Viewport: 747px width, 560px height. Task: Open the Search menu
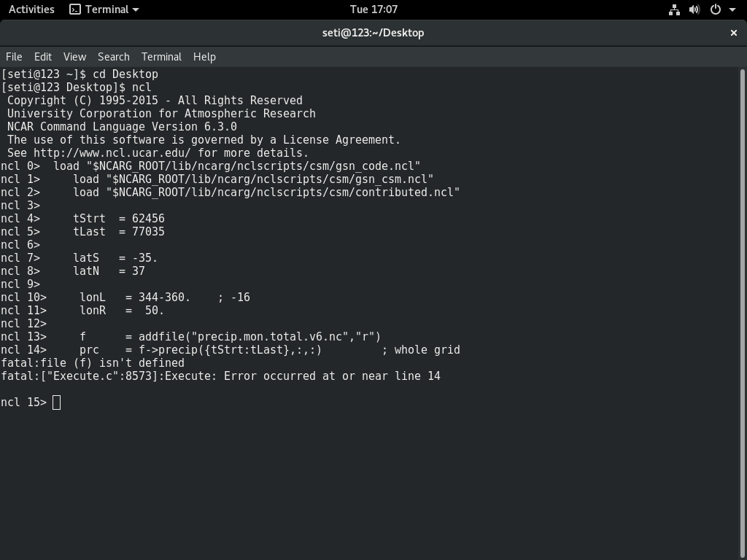114,57
